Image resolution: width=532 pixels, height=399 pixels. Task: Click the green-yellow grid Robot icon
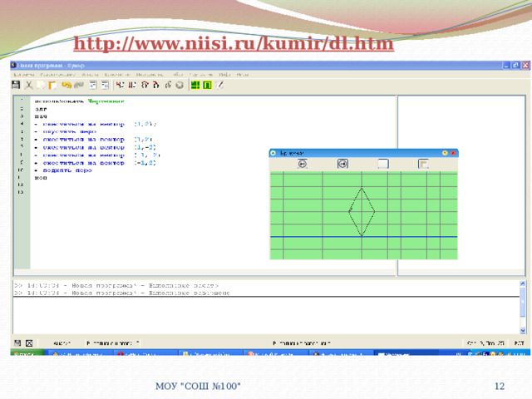195,85
